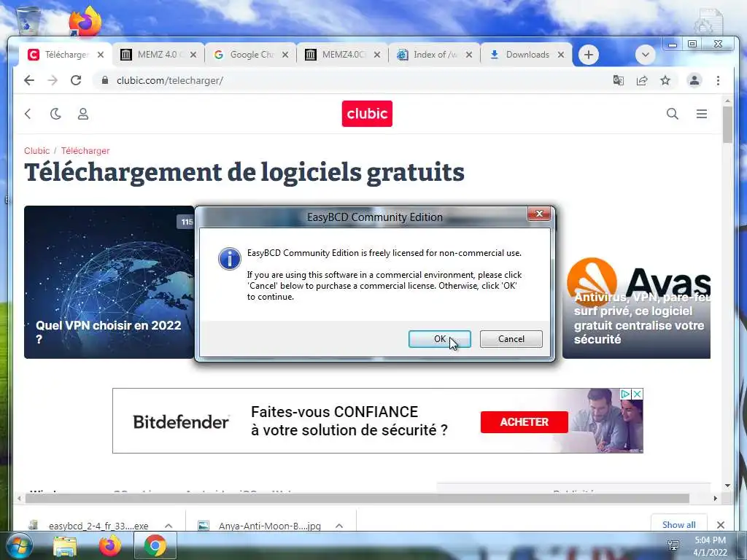Screen dimensions: 747x560
Task: Follow the Télécharger breadcrumb link
Action: [85, 151]
